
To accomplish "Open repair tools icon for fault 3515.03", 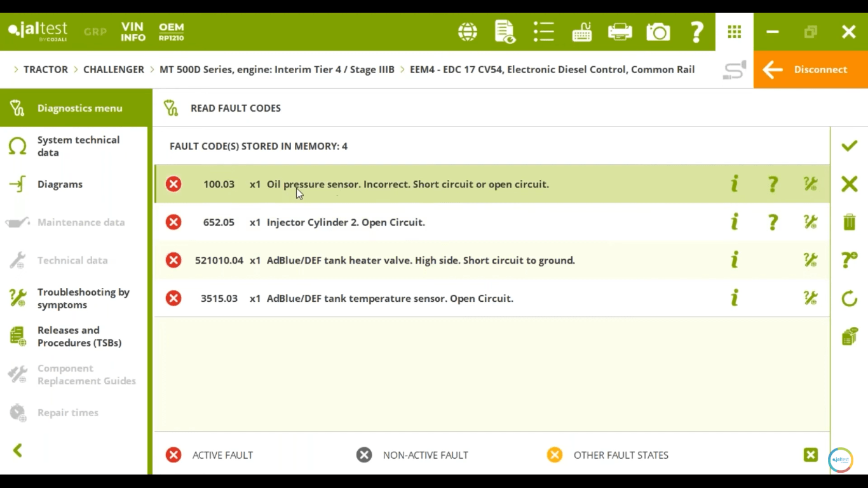I will pyautogui.click(x=810, y=298).
